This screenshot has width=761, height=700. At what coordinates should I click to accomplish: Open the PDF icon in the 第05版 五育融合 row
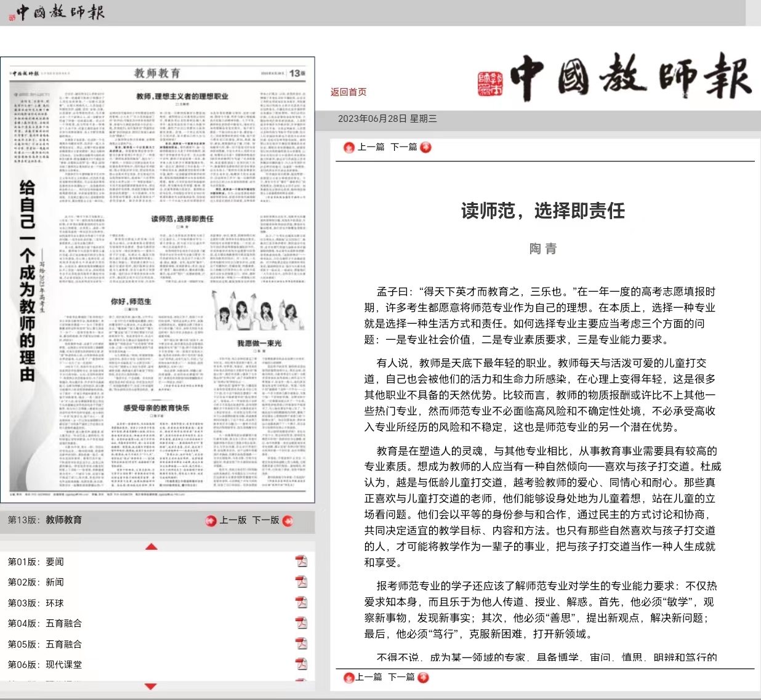(x=301, y=644)
